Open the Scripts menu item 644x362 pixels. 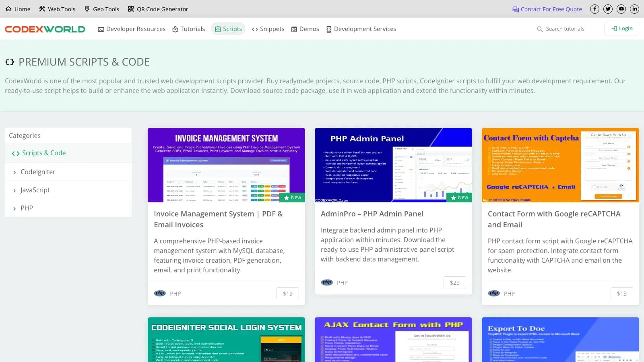coord(228,29)
